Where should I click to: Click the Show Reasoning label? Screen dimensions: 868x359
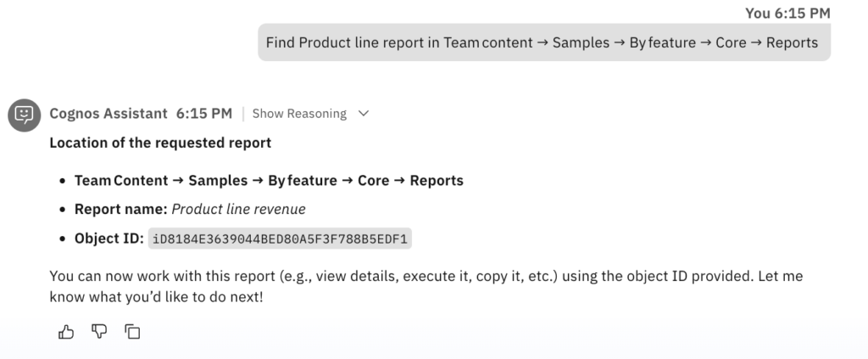pyautogui.click(x=299, y=114)
